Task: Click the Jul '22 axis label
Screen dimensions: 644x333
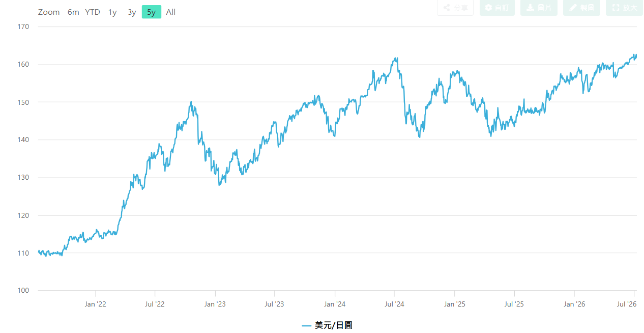Action: click(x=155, y=304)
